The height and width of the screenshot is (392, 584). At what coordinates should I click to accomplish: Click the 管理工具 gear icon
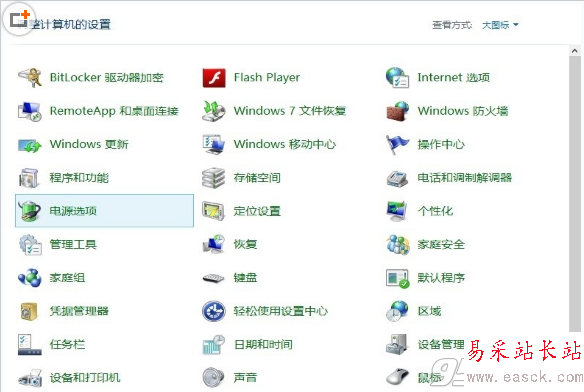(30, 244)
